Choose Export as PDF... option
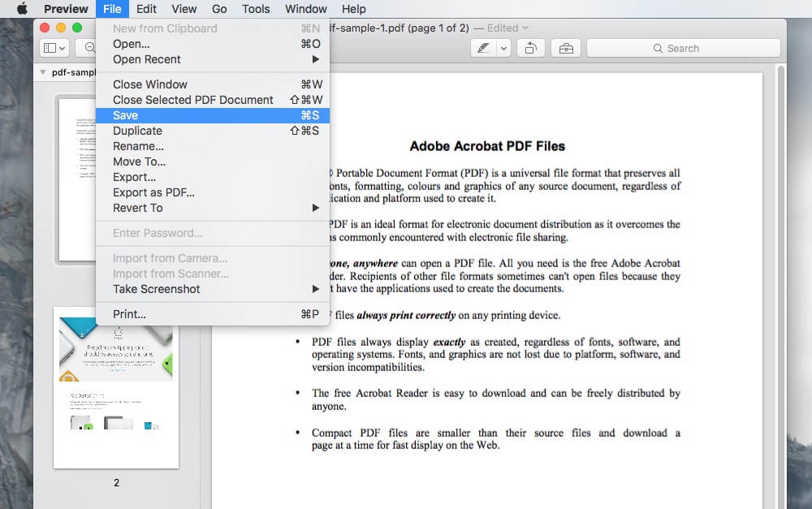 [x=212, y=192]
